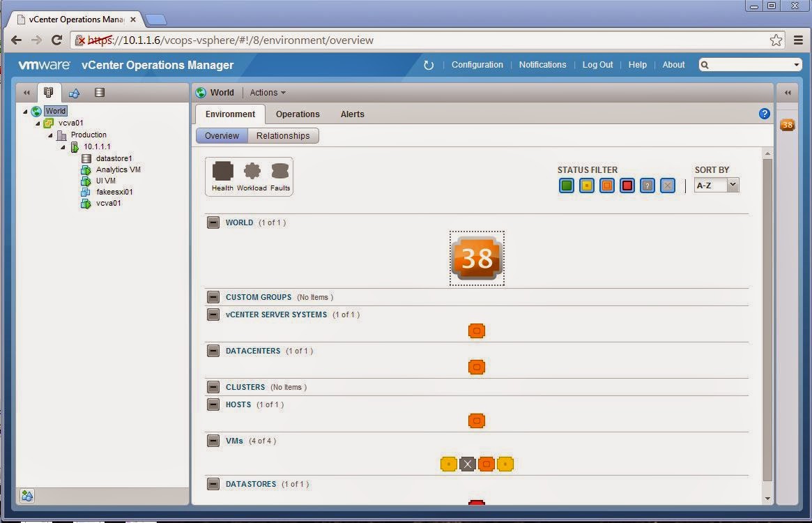The width and height of the screenshot is (812, 523).
Task: Switch to the Operations tab
Action: (x=298, y=114)
